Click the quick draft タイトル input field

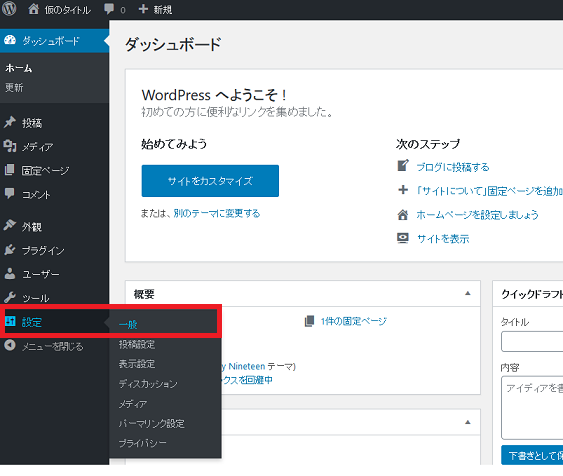click(532, 341)
